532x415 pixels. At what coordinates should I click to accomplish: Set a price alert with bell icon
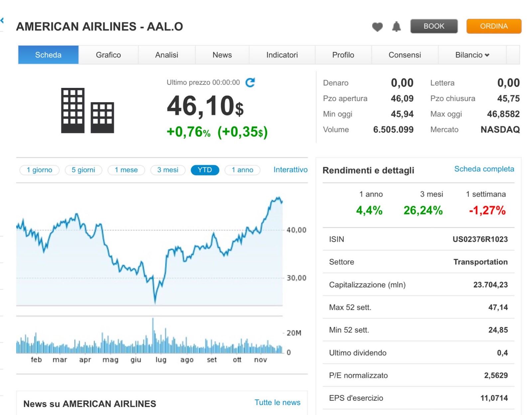coord(396,26)
